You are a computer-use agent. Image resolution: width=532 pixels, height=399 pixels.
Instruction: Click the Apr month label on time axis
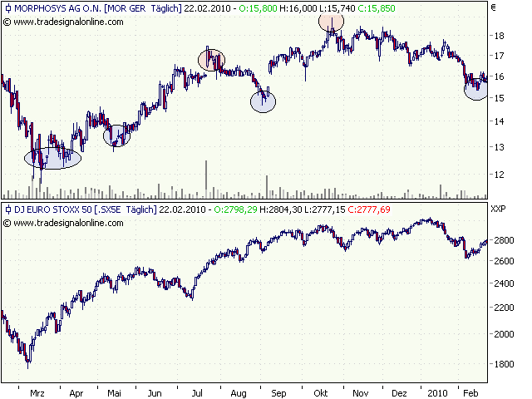(x=76, y=393)
